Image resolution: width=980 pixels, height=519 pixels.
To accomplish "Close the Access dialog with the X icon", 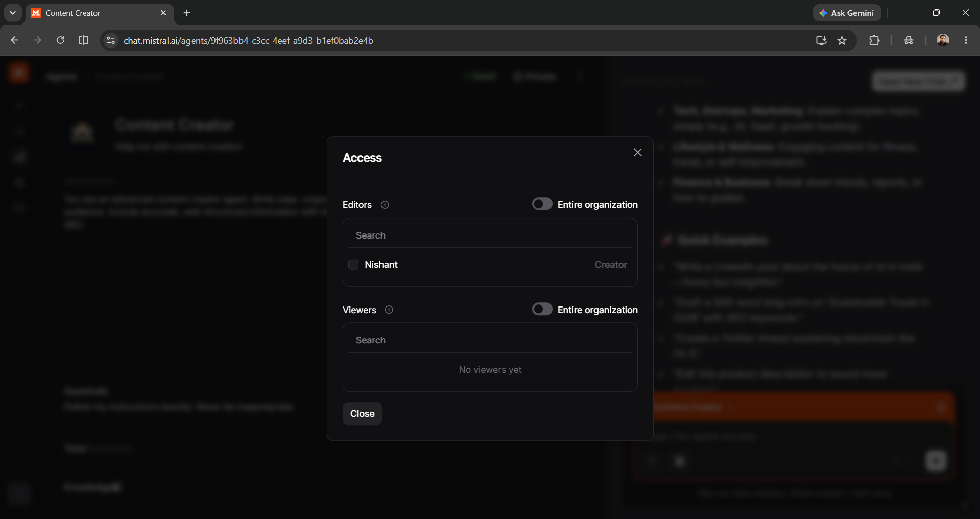I will click(x=637, y=152).
